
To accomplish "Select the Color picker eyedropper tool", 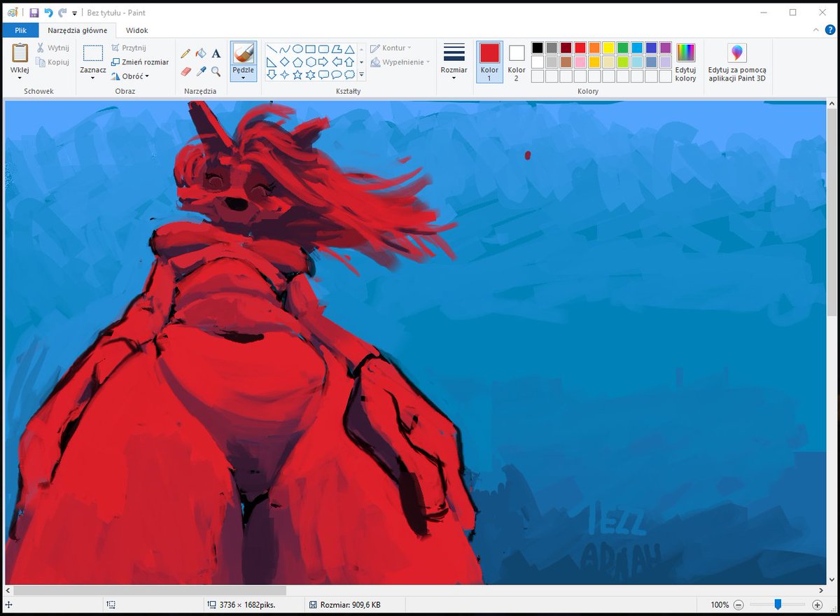I will (x=201, y=71).
